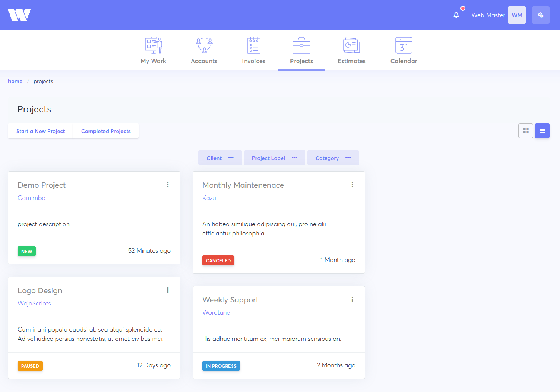Go to Calendar tab label
Viewport: 560px width, 392px height.
coord(404,61)
